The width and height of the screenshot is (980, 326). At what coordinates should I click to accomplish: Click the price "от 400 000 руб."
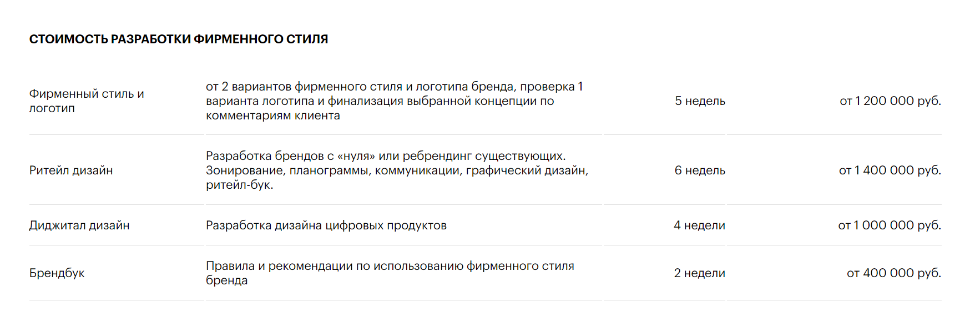tap(893, 273)
